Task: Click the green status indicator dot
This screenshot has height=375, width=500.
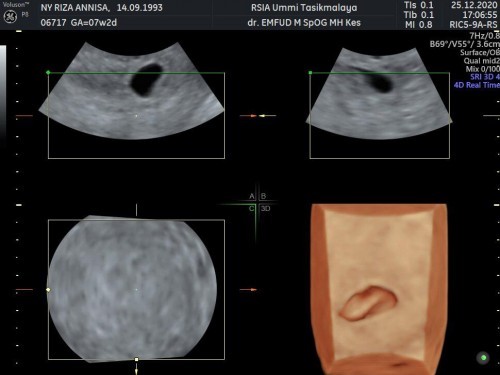Action: coord(483,358)
